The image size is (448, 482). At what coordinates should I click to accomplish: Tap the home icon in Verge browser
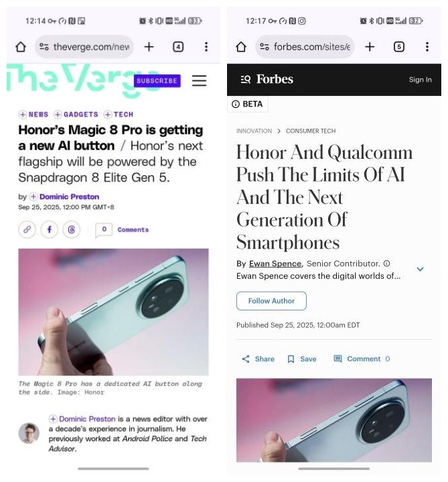(21, 47)
